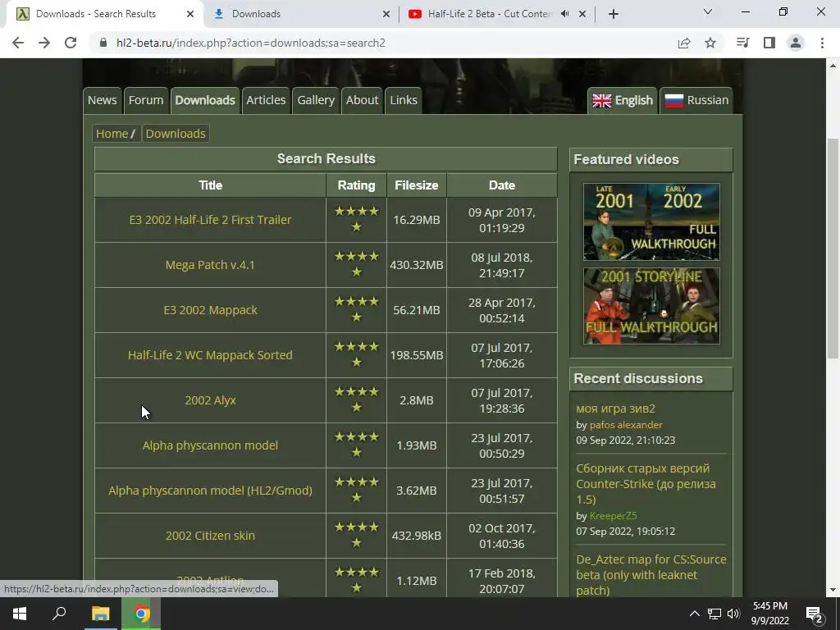Open the taskbar clock and date
This screenshot has width=840, height=630.
(x=769, y=614)
